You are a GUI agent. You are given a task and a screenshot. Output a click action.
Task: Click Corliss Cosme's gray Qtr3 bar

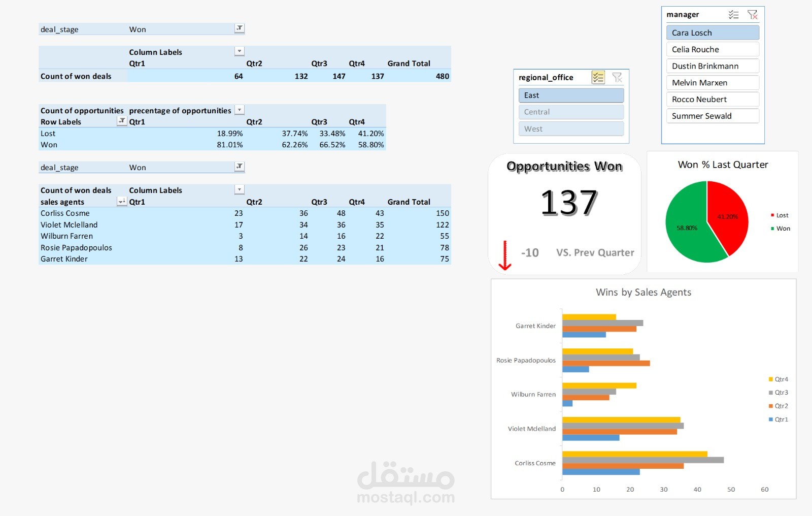tap(643, 460)
